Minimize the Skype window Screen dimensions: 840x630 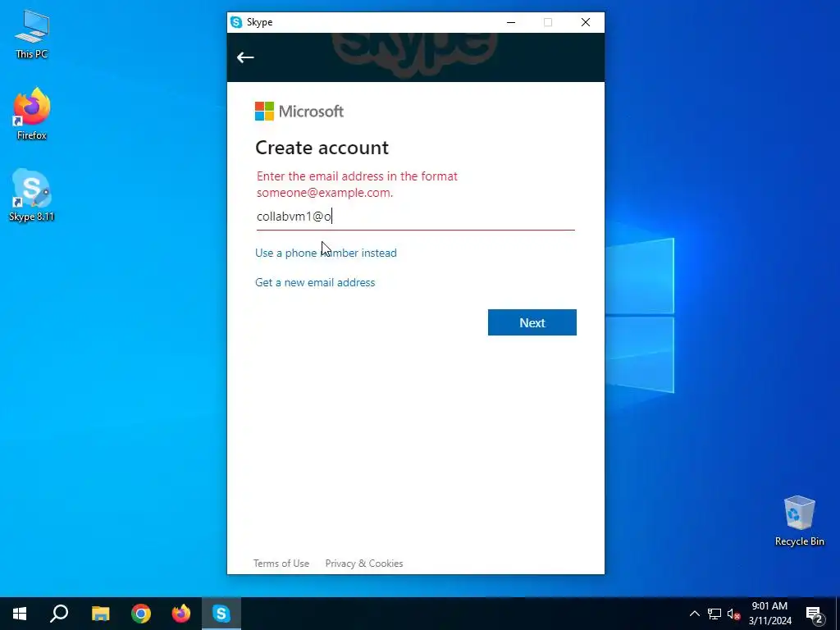(x=511, y=22)
